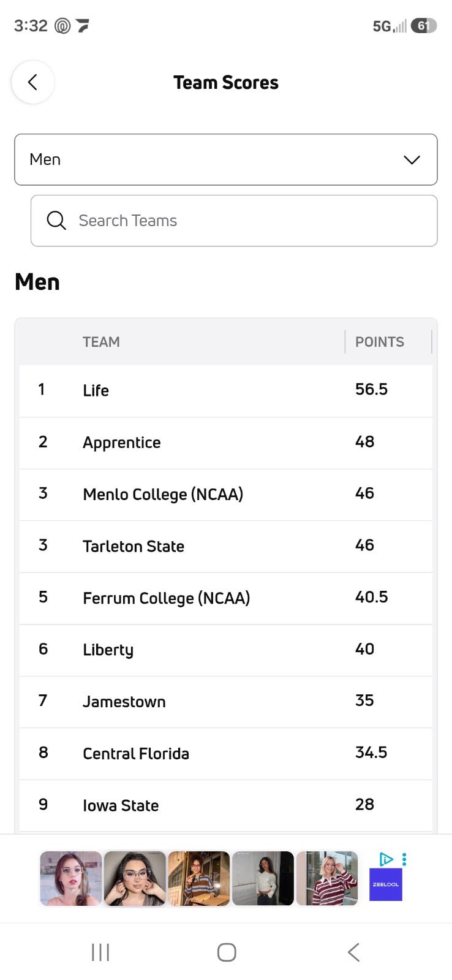Tap the Zeelool ad logo

(x=386, y=884)
